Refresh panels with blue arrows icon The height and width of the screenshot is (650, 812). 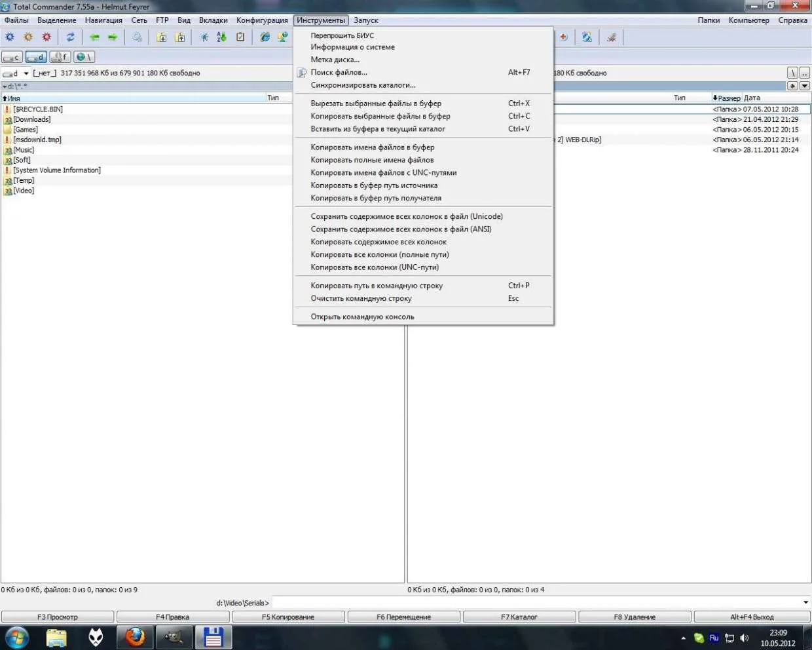[x=70, y=37]
